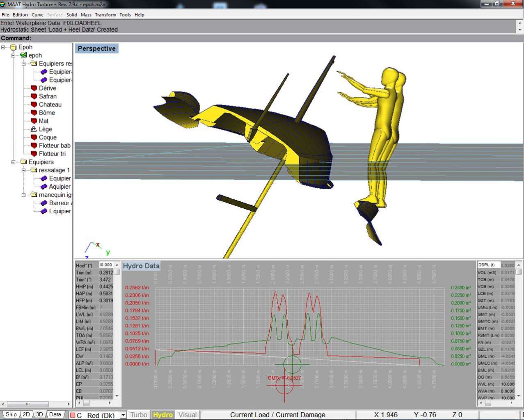Image resolution: width=524 pixels, height=420 pixels.
Task: Toggle the Visual mode button
Action: pos(188,415)
